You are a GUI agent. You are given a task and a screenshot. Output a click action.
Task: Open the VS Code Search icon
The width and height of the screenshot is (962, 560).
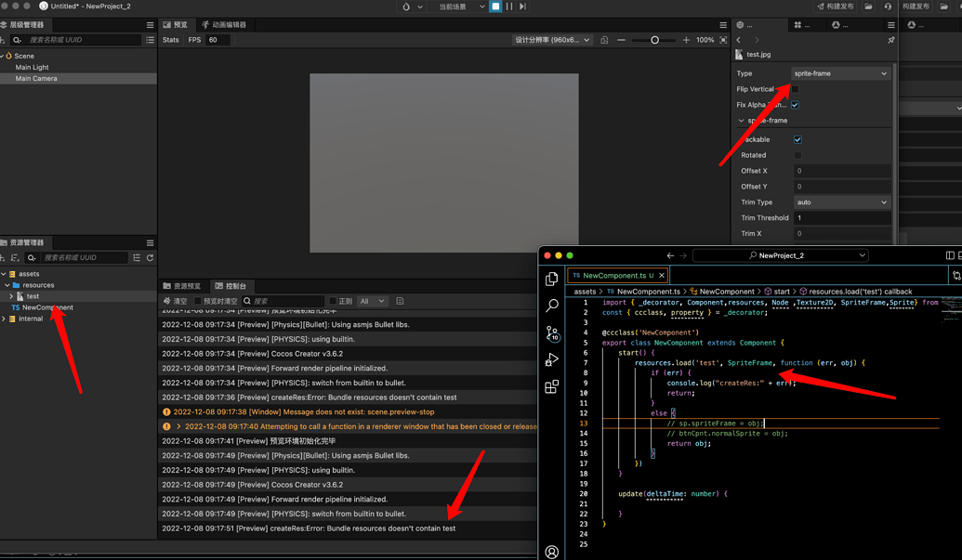pyautogui.click(x=552, y=306)
